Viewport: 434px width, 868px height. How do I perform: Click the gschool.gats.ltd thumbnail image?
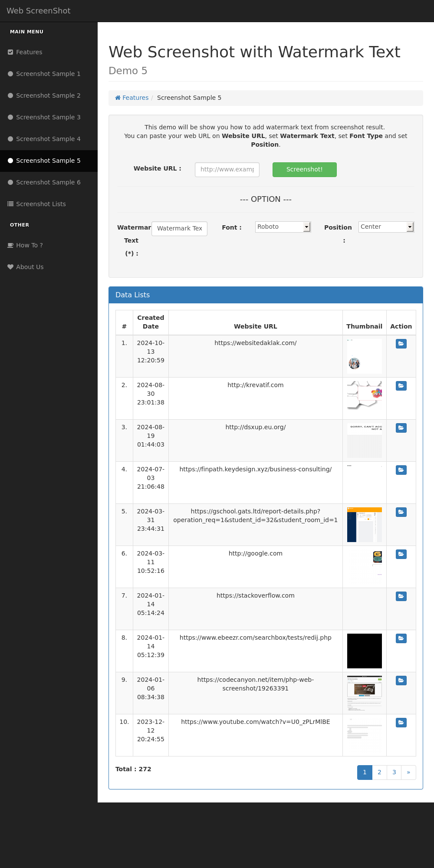pyautogui.click(x=364, y=524)
